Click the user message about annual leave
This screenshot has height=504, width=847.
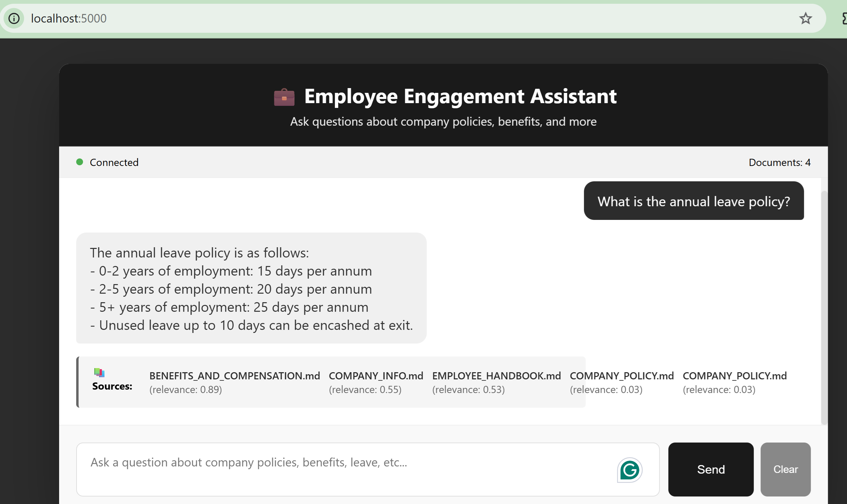tap(694, 201)
